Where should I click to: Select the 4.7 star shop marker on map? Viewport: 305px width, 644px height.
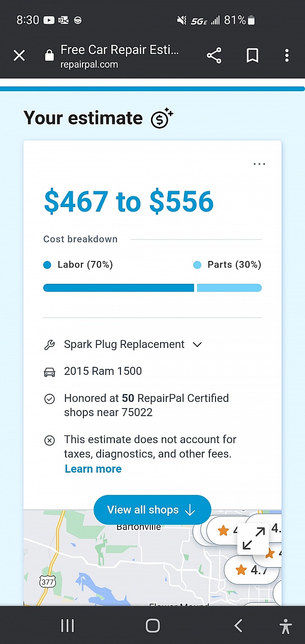pos(252,570)
